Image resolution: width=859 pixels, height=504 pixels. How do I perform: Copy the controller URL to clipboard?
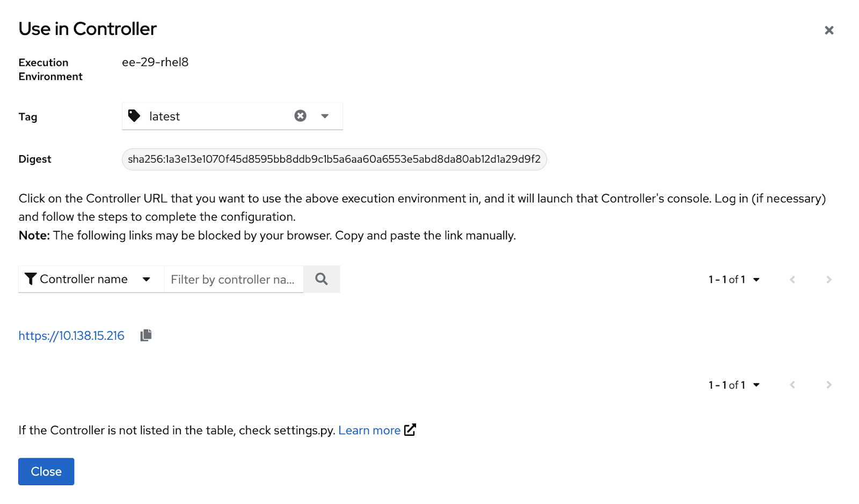tap(146, 335)
